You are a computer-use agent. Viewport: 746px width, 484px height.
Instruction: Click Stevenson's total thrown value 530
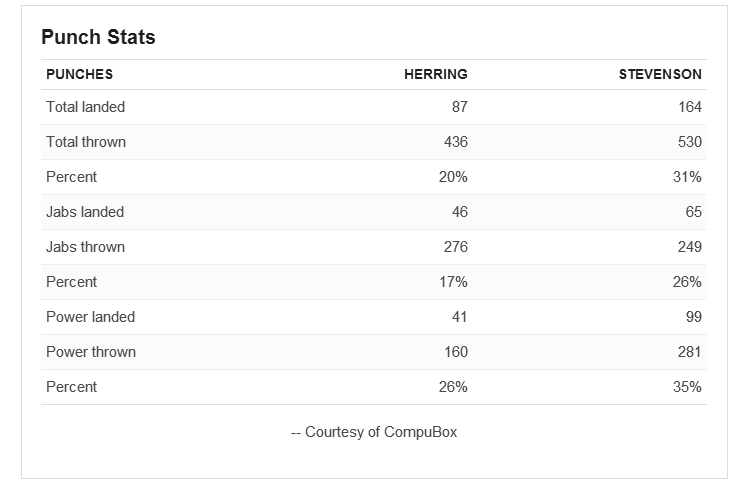click(x=690, y=142)
